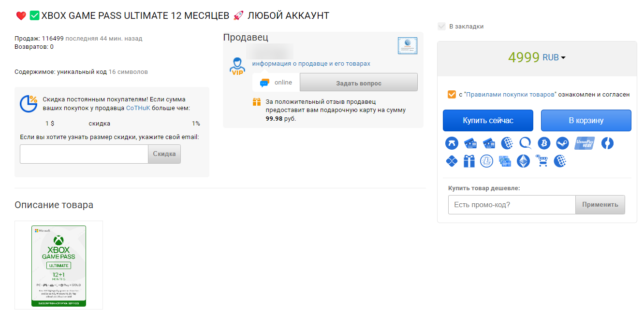The width and height of the screenshot is (644, 324).
Task: Click the round arch-symbol payment icon
Action: pos(452,143)
